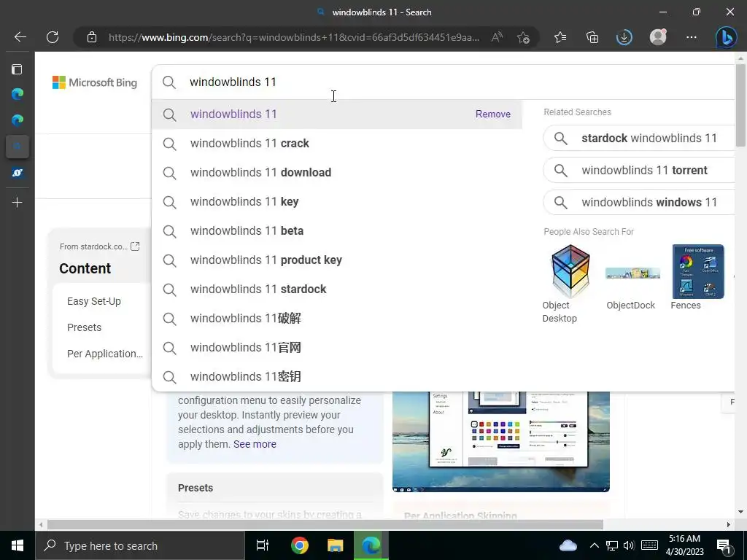Click the taskbar Type here to search box
This screenshot has width=747, height=560.
140,545
